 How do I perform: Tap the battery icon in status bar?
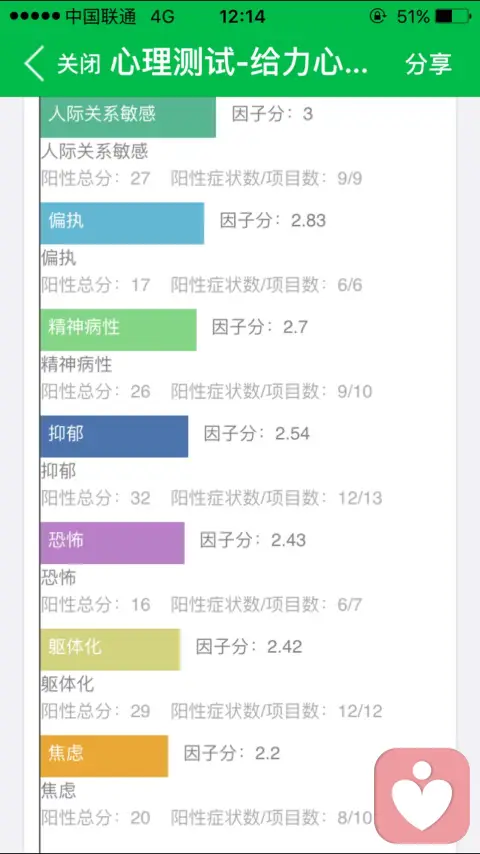(453, 16)
